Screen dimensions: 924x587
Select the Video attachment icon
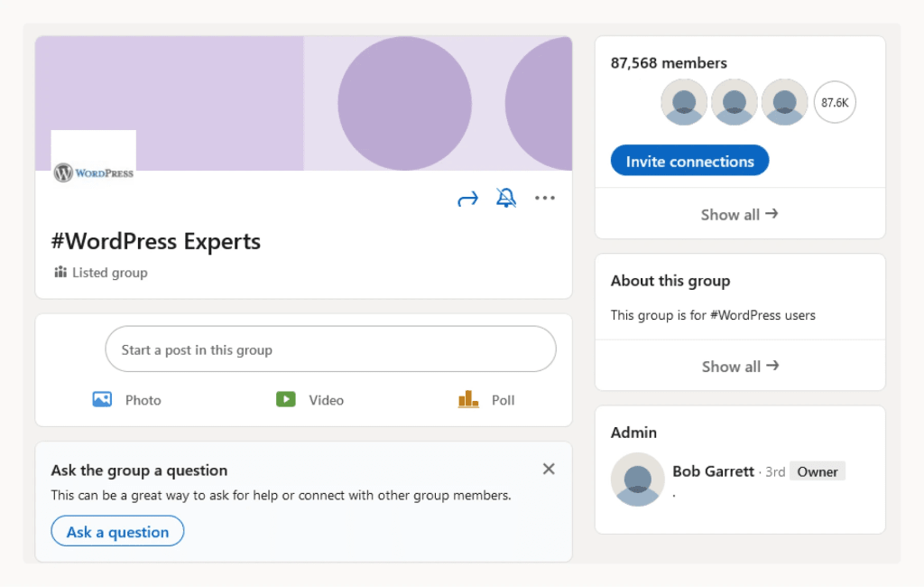[x=287, y=399]
